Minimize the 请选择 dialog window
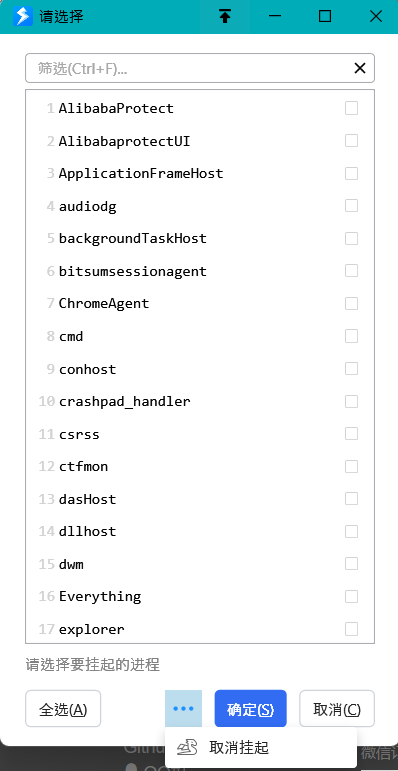The width and height of the screenshot is (398, 771). tap(275, 17)
